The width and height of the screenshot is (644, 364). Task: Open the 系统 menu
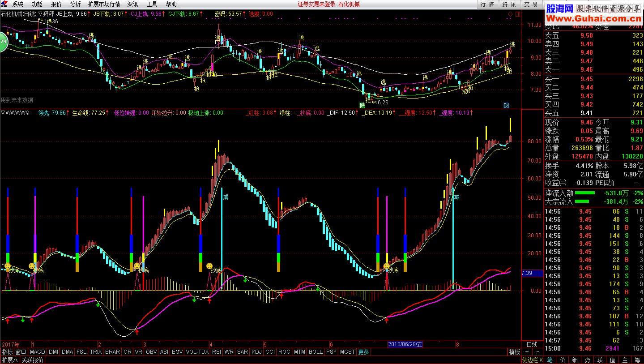18,4
